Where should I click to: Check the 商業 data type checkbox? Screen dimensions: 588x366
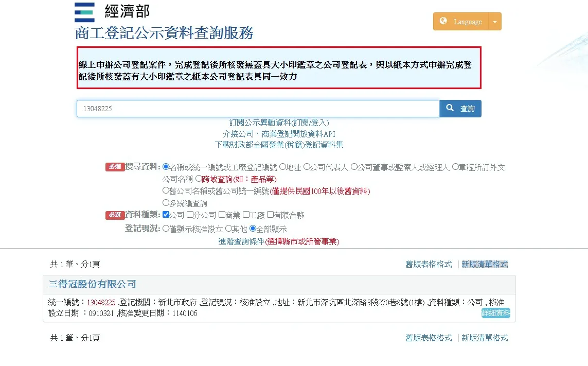(x=222, y=215)
